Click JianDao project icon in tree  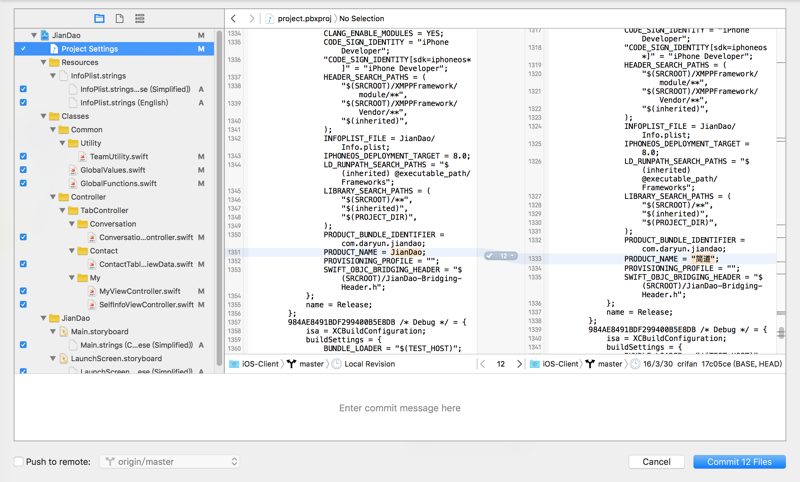[45, 35]
